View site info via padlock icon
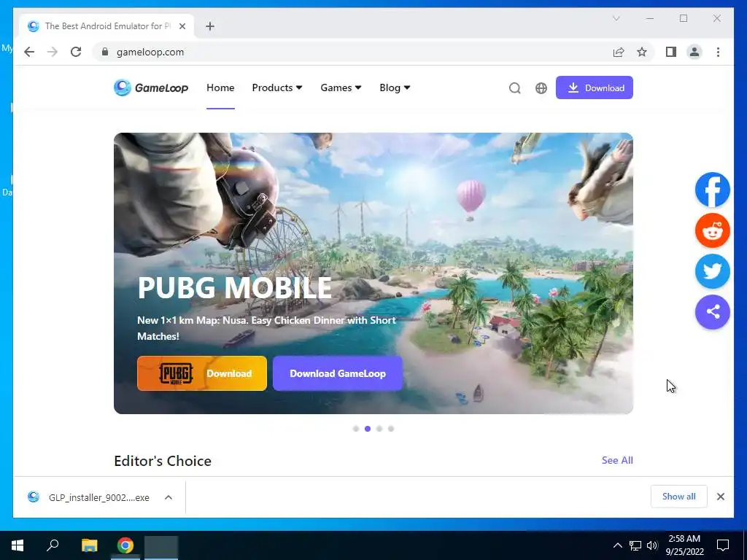Screen dimensions: 747x560 point(105,52)
